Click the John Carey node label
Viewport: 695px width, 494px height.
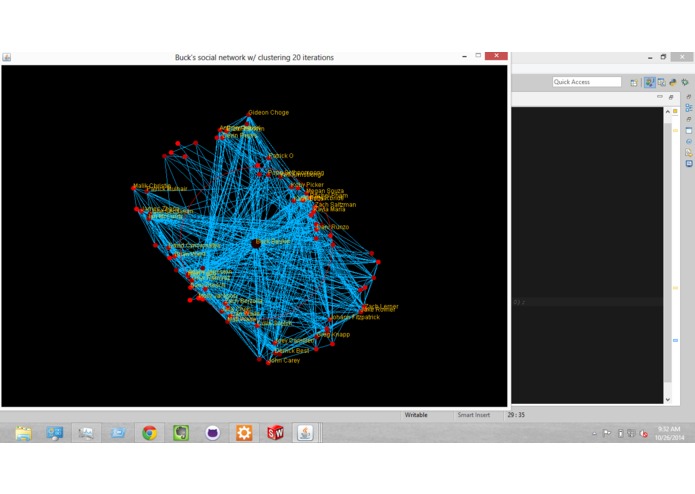click(285, 361)
